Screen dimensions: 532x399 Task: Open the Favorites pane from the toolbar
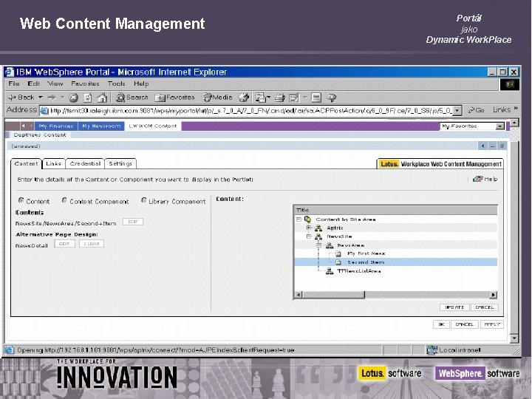(x=174, y=98)
